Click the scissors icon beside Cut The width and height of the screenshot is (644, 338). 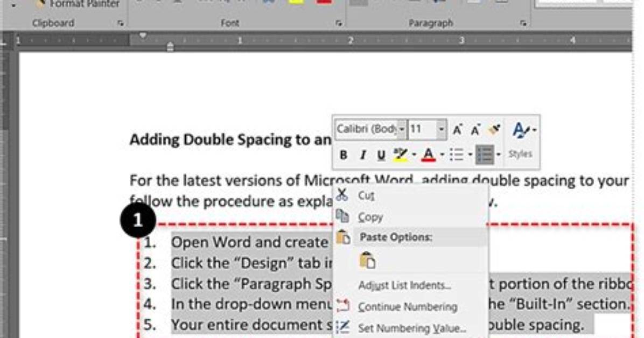pyautogui.click(x=342, y=195)
